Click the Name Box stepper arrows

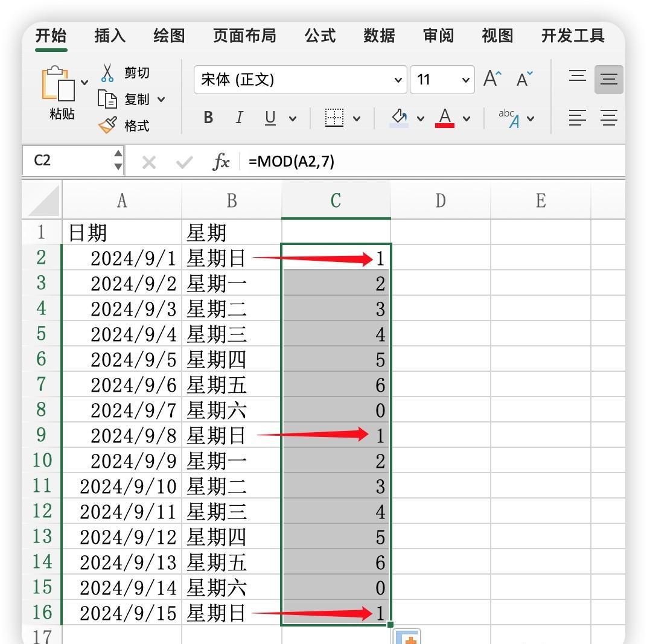point(118,160)
